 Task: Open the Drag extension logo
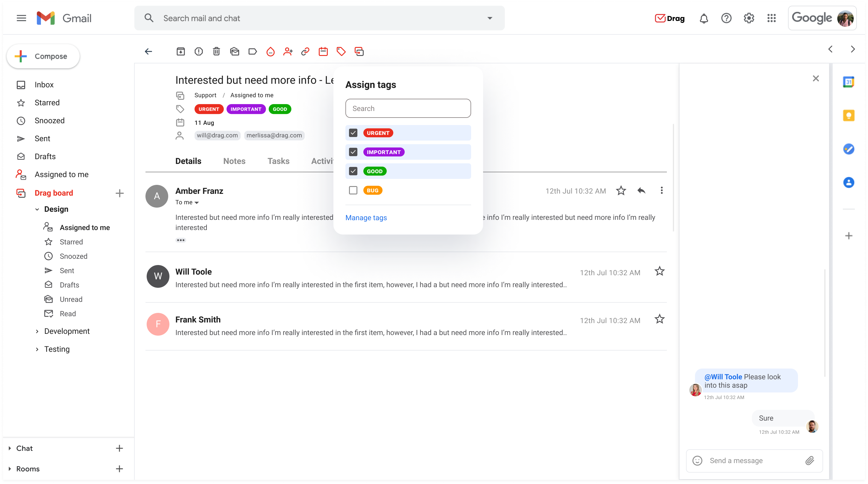[670, 18]
